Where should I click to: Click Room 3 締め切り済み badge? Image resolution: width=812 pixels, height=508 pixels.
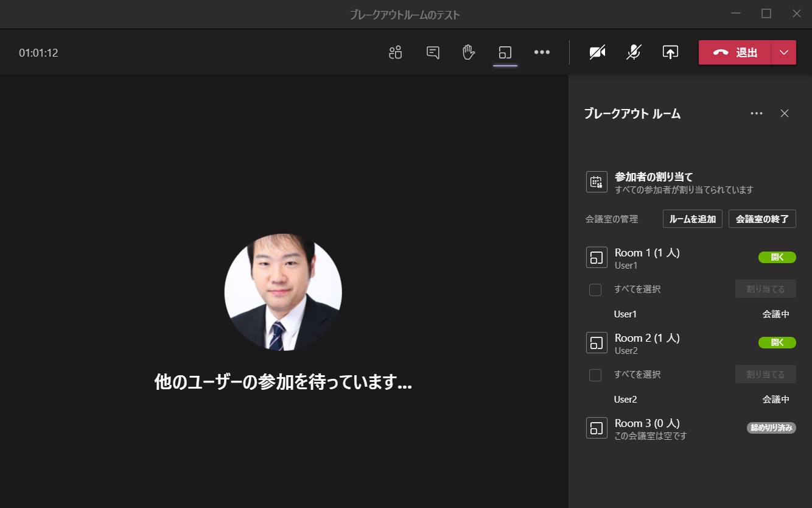(x=771, y=428)
